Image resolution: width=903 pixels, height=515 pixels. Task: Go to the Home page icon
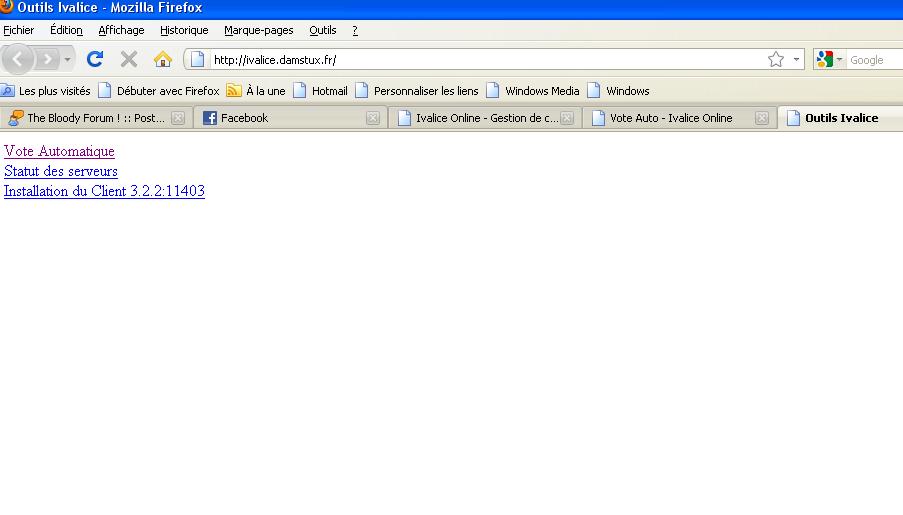coord(162,59)
